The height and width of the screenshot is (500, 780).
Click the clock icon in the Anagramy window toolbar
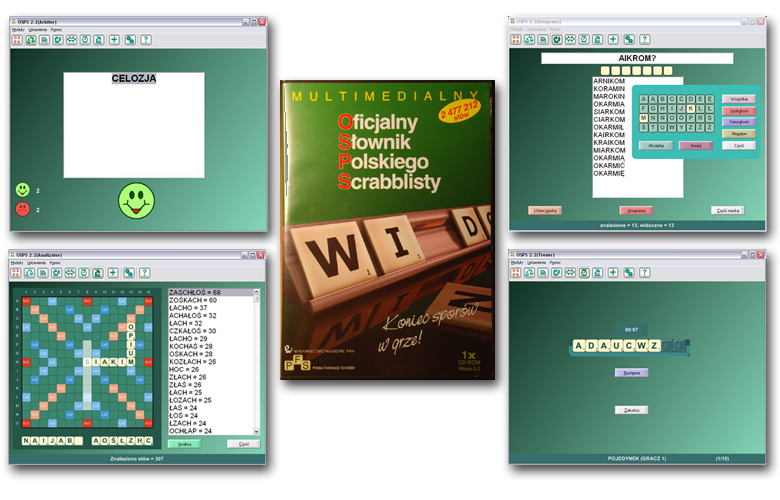584,39
